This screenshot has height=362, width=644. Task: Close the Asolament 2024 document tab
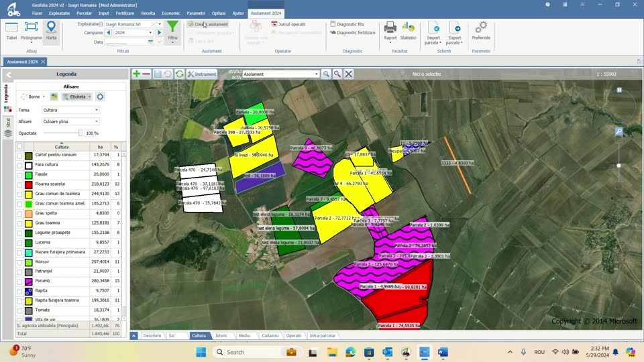43,62
